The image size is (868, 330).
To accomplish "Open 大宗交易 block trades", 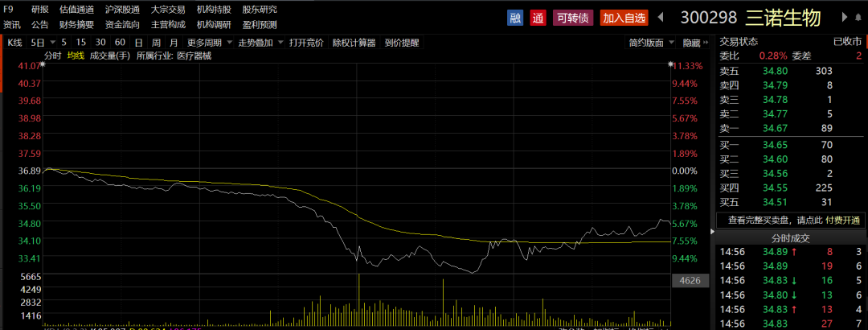I will (x=168, y=10).
